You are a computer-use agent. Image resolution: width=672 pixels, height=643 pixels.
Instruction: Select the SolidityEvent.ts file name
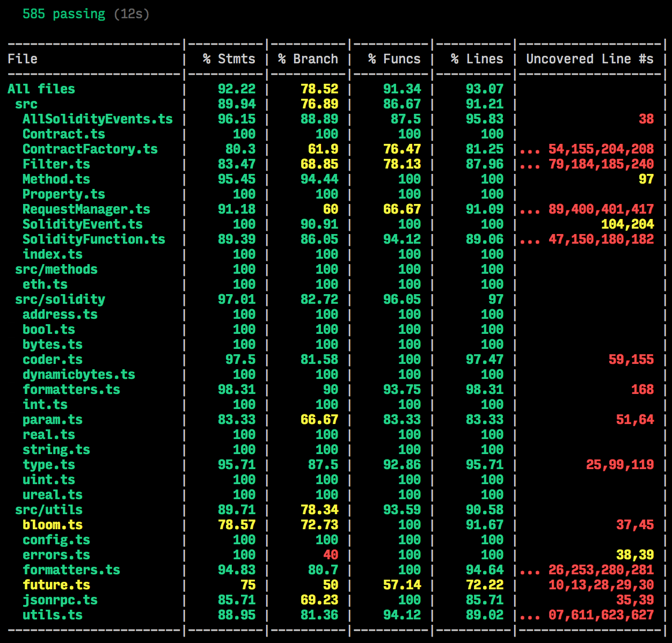(83, 224)
